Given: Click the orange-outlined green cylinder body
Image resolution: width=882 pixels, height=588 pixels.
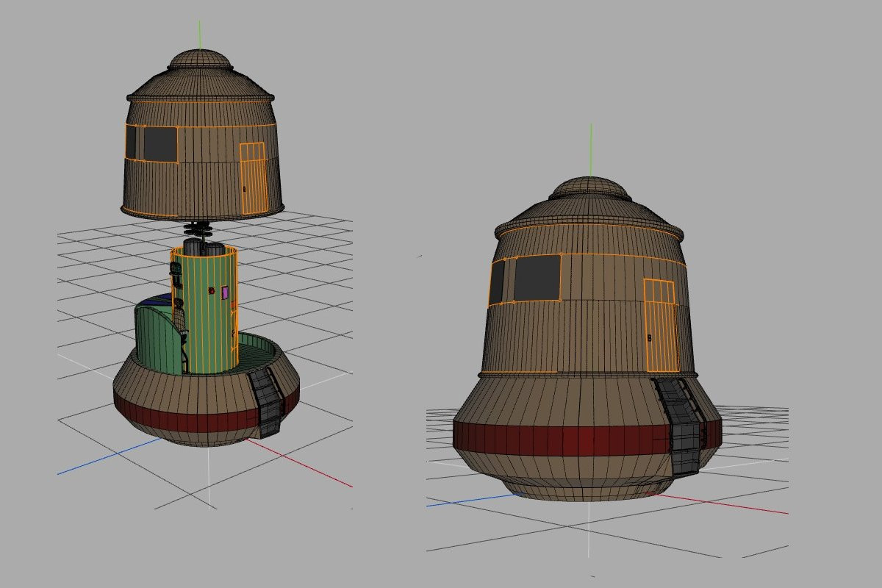Looking at the screenshot, I should point(205,310).
